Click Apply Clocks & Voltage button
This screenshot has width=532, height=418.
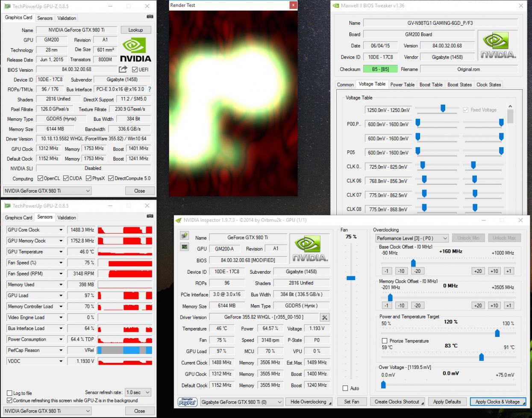(497, 402)
